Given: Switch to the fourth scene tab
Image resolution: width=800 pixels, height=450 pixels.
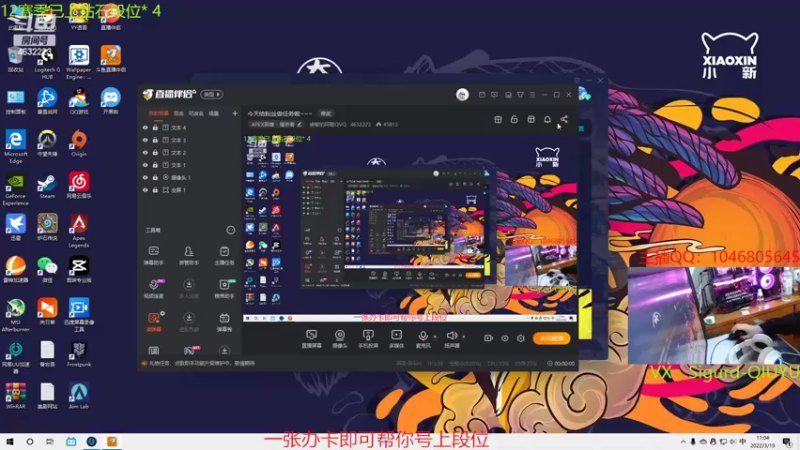Looking at the screenshot, I should coord(214,113).
